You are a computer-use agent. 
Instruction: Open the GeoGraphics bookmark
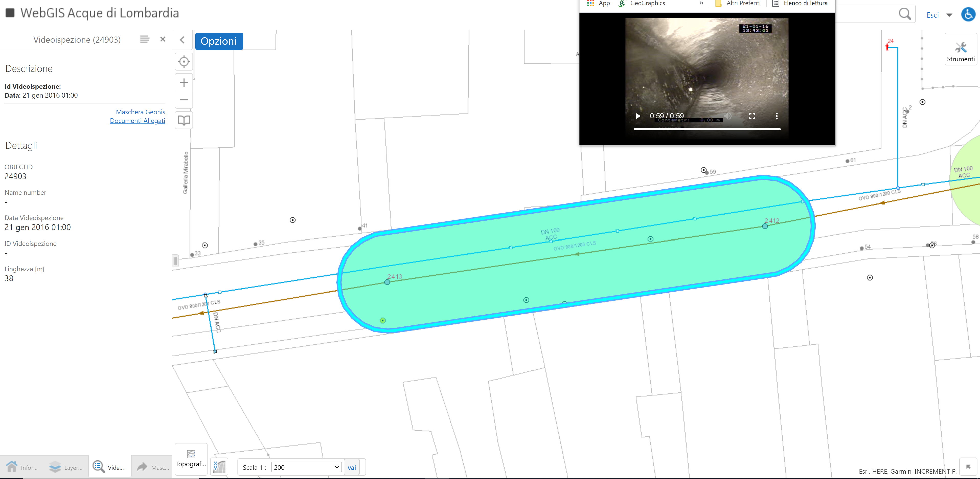tap(642, 3)
